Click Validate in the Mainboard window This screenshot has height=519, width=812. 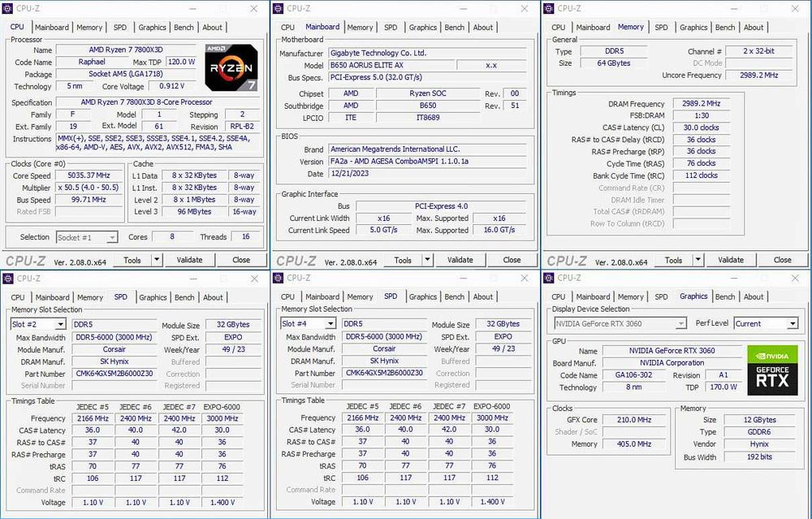click(460, 260)
